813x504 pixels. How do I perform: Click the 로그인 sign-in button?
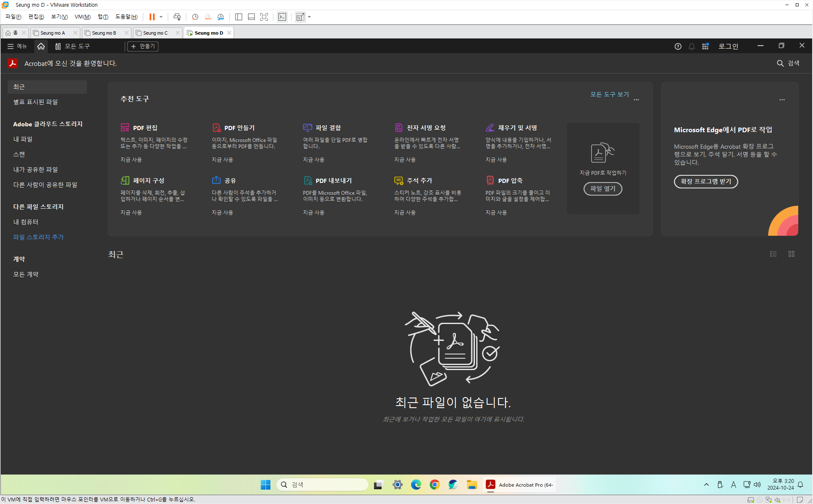pyautogui.click(x=728, y=46)
